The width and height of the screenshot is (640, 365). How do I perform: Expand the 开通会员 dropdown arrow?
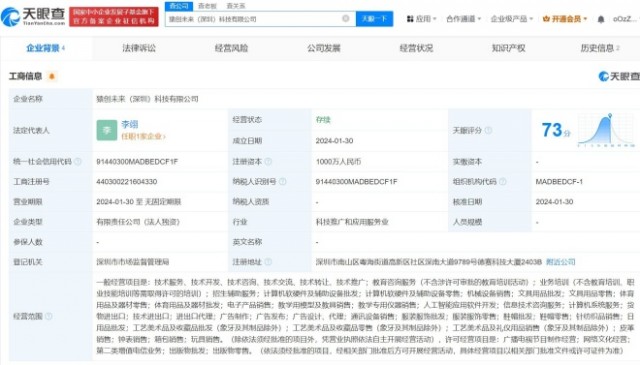tap(585, 19)
